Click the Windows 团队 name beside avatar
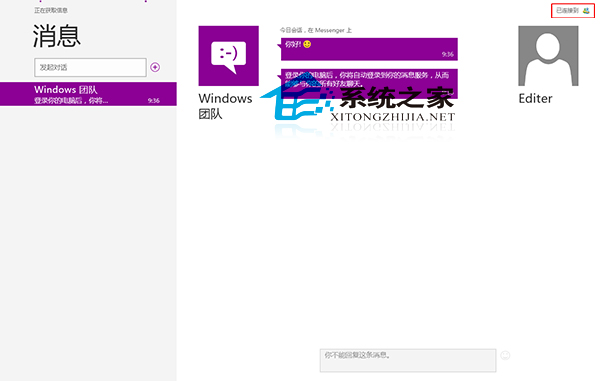The image size is (600, 381). (x=225, y=106)
